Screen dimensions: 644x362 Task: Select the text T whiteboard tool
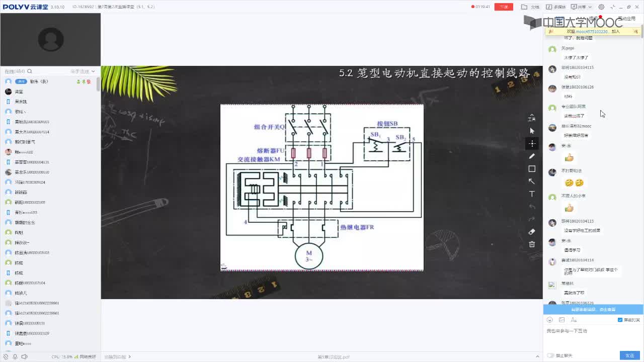click(x=532, y=194)
